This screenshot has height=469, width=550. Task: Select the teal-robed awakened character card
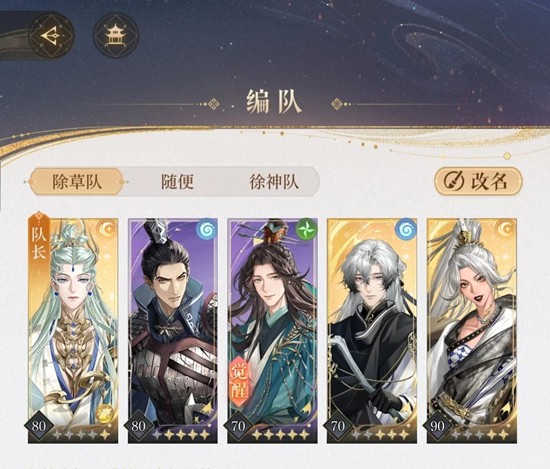(x=272, y=330)
